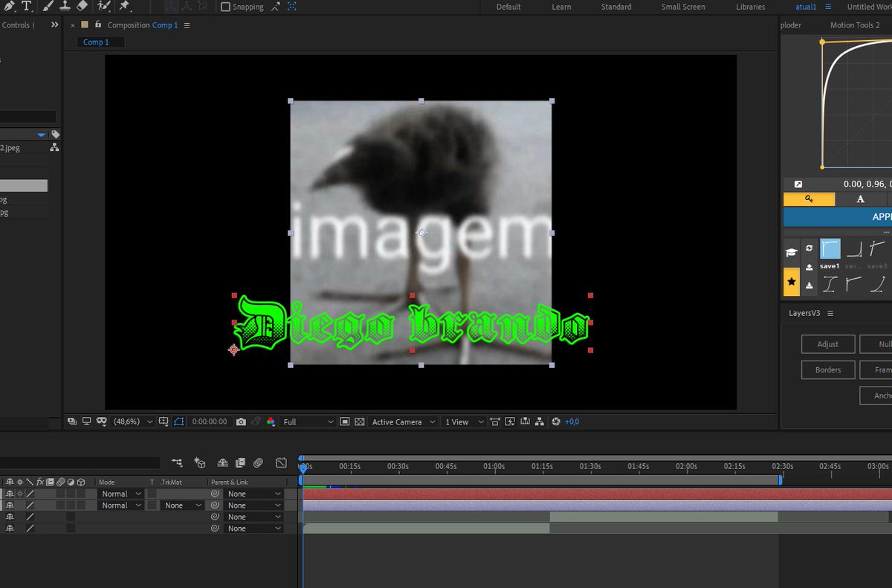Enable the Snapping checkbox
The height and width of the screenshot is (588, 892).
tap(225, 7)
